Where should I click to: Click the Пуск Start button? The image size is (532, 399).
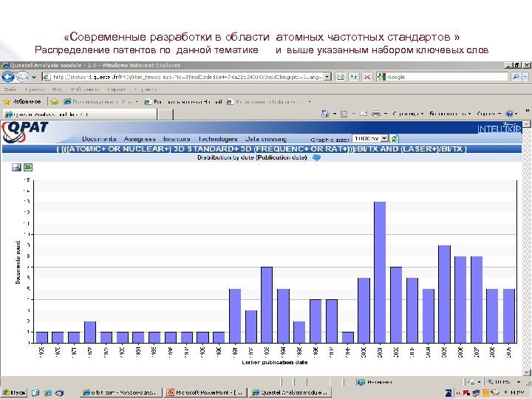pos(14,393)
